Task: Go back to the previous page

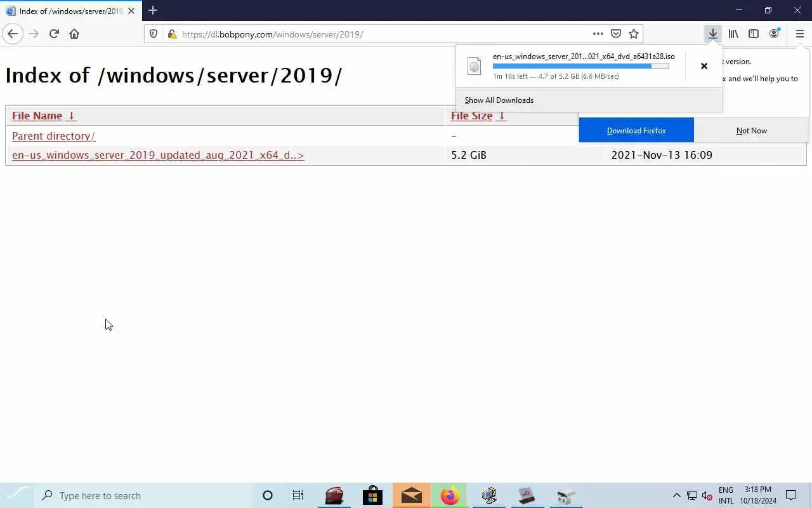Action: click(13, 34)
